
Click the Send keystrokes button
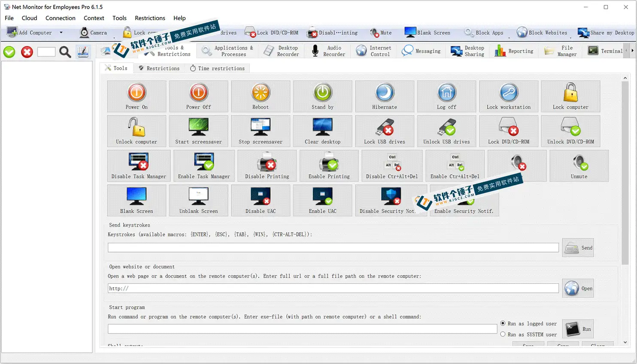pyautogui.click(x=578, y=248)
